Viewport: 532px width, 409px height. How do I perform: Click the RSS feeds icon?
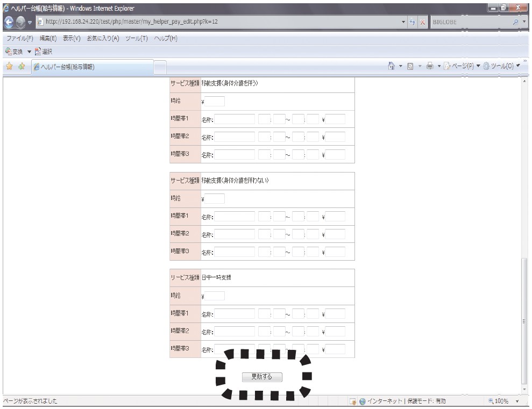click(410, 67)
